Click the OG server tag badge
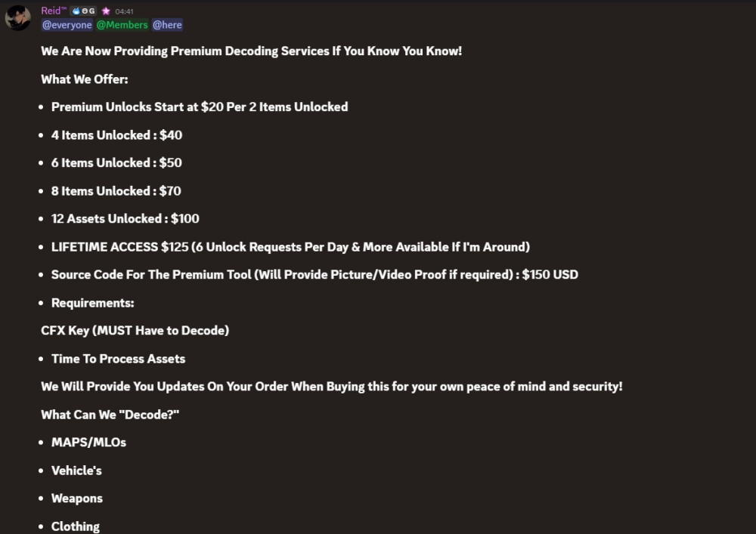The image size is (756, 534). coord(83,11)
